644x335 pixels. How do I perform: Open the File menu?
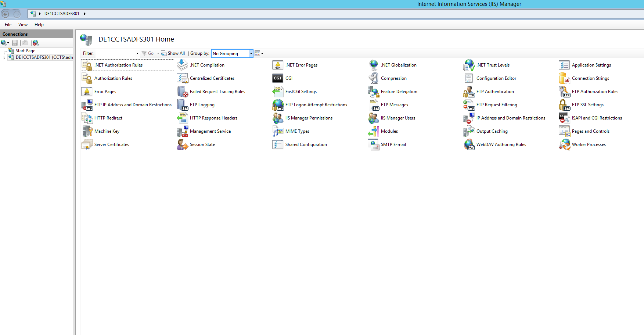tap(8, 25)
